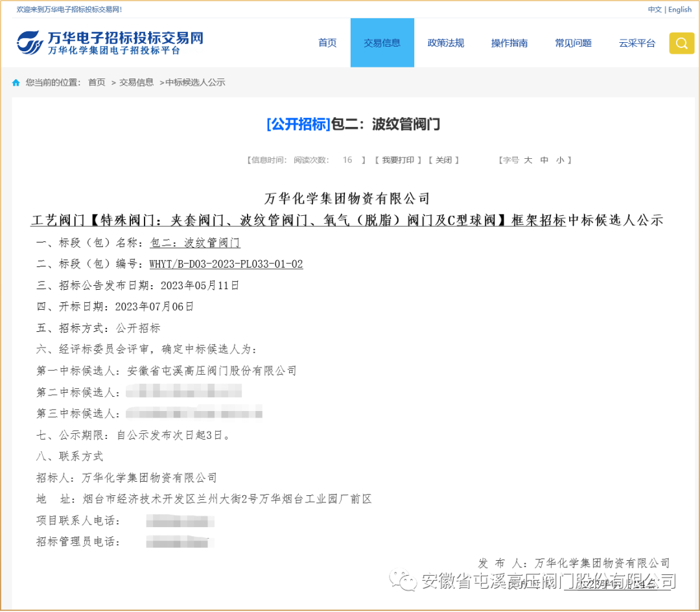Click the 发布人 publisher line
The height and width of the screenshot is (612, 700).
(x=574, y=563)
